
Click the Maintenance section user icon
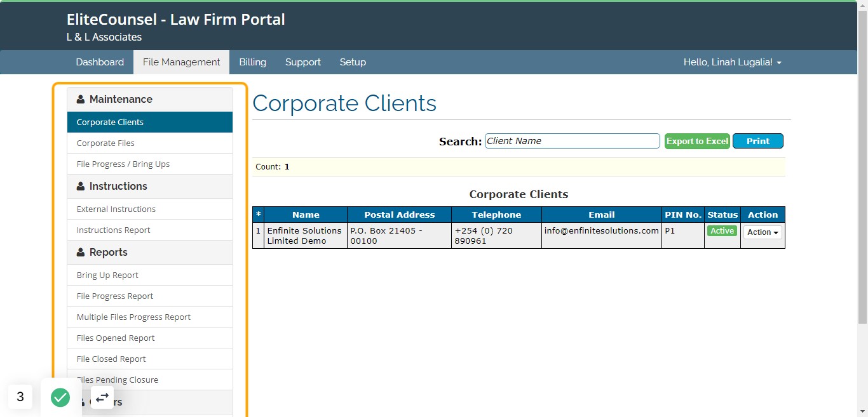coord(81,100)
